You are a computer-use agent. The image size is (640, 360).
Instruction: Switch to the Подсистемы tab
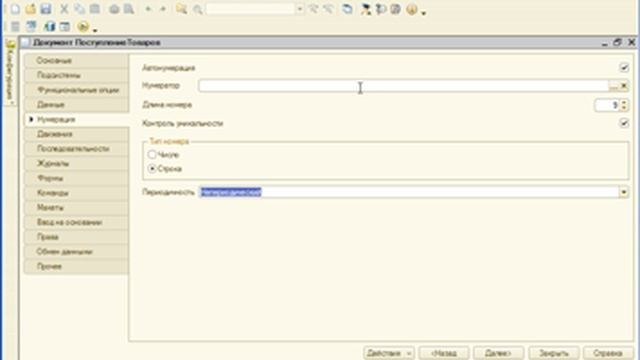click(x=77, y=75)
